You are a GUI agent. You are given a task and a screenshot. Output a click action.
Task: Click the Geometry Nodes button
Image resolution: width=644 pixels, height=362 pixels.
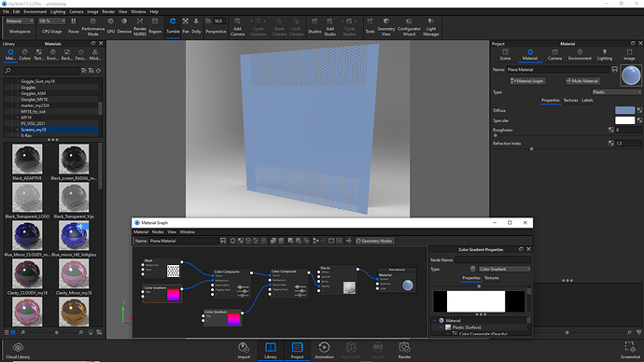374,241
